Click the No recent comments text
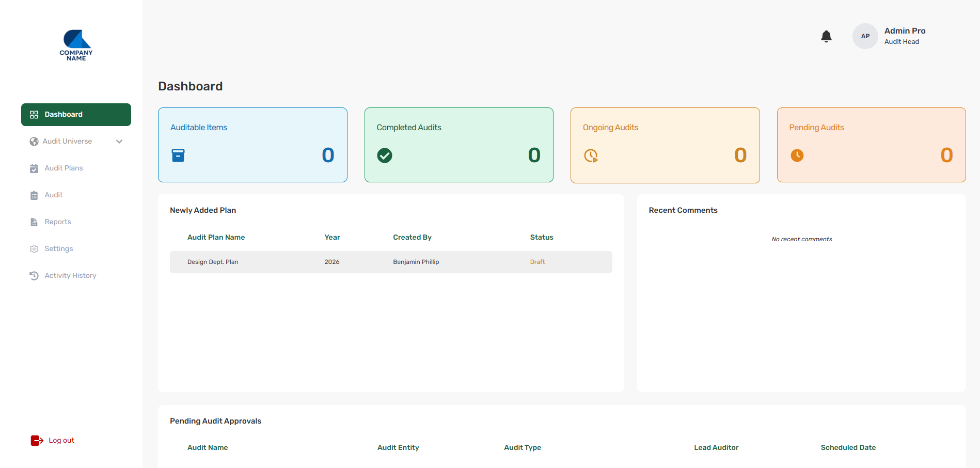Image resolution: width=980 pixels, height=468 pixels. point(802,239)
